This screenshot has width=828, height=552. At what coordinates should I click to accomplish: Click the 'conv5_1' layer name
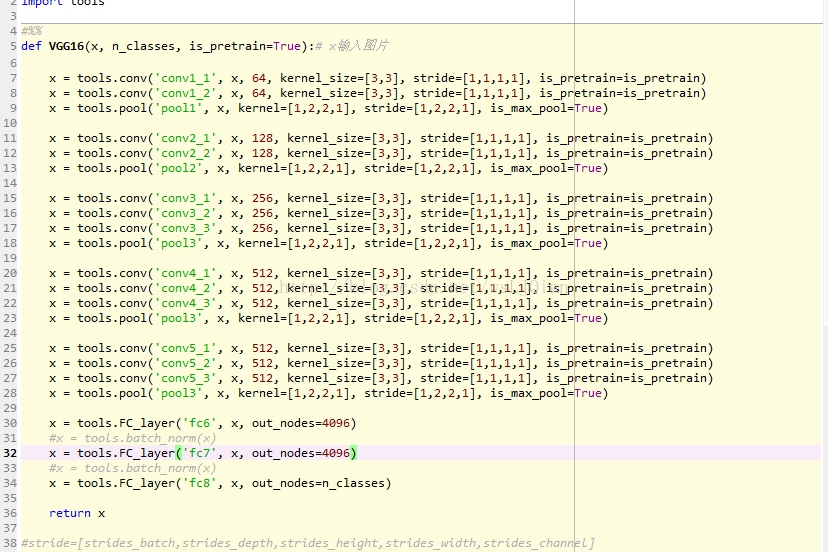point(185,348)
